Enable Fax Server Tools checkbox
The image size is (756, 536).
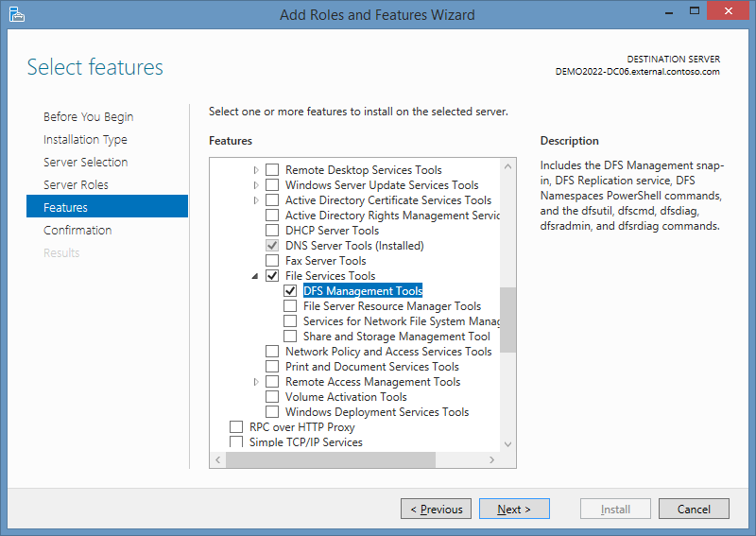[x=272, y=261]
